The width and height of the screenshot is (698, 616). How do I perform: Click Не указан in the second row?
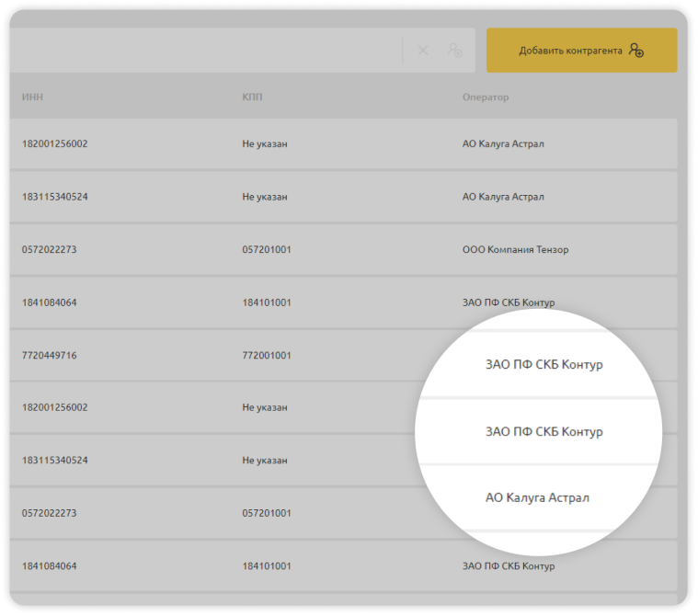(265, 197)
